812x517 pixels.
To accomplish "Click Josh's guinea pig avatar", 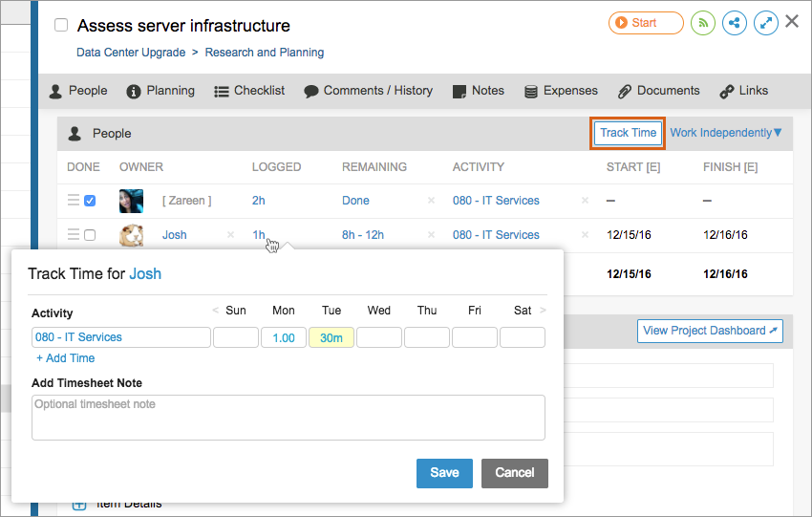I will coord(131,235).
